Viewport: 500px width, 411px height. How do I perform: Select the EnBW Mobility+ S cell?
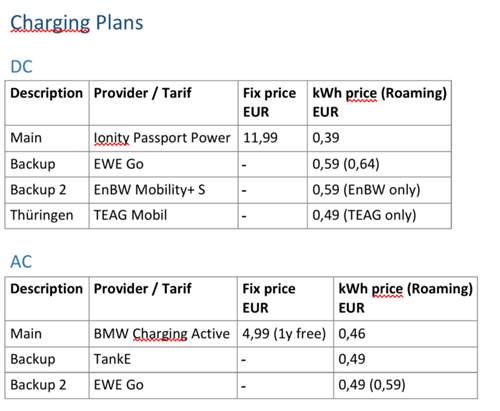click(x=164, y=190)
